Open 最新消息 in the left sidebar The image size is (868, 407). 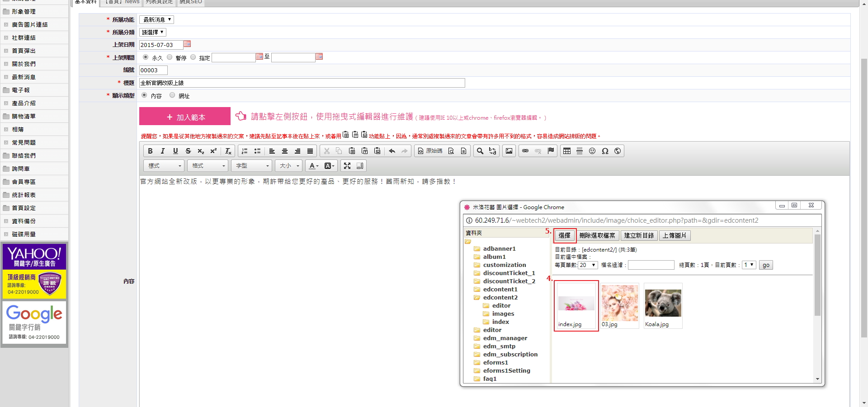point(24,77)
